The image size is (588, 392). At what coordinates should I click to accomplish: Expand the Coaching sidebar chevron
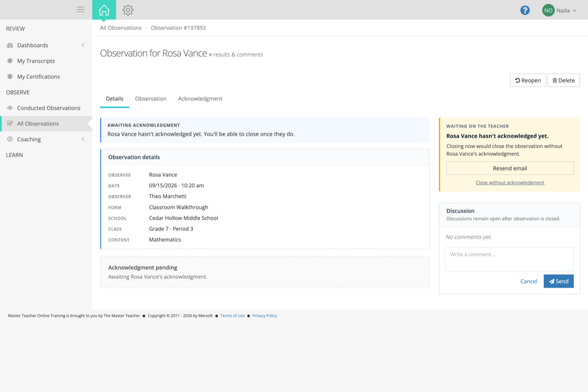coord(83,139)
